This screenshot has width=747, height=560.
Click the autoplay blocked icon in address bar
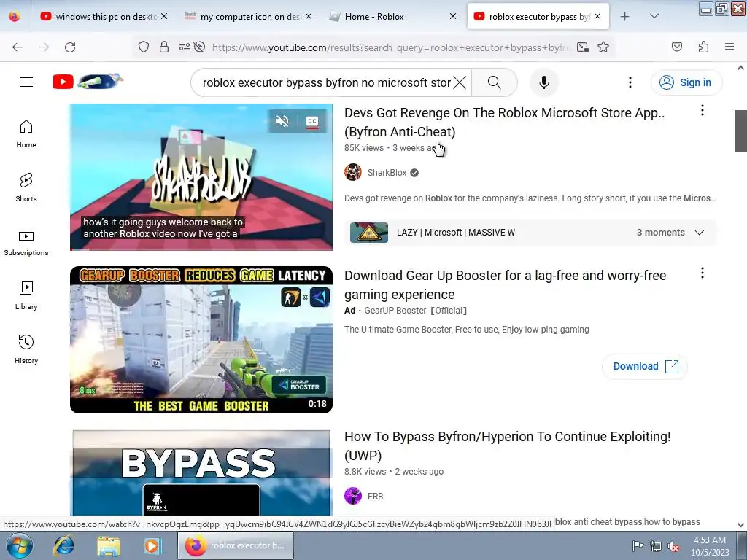pos(200,47)
